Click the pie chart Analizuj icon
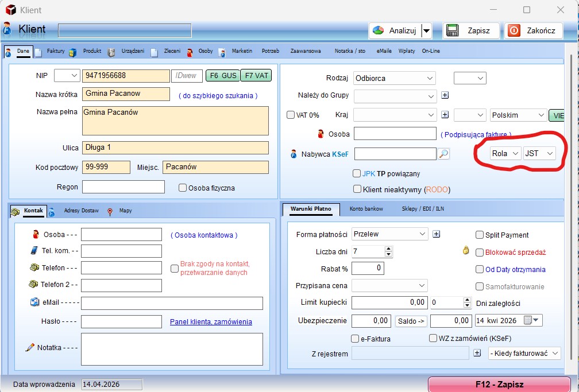The image size is (579, 392). coord(378,30)
